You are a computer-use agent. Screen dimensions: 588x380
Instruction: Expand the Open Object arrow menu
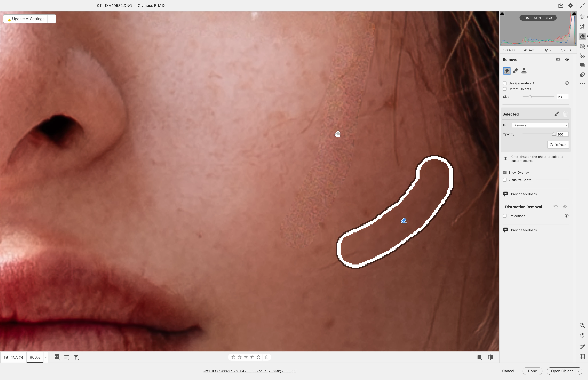point(579,371)
